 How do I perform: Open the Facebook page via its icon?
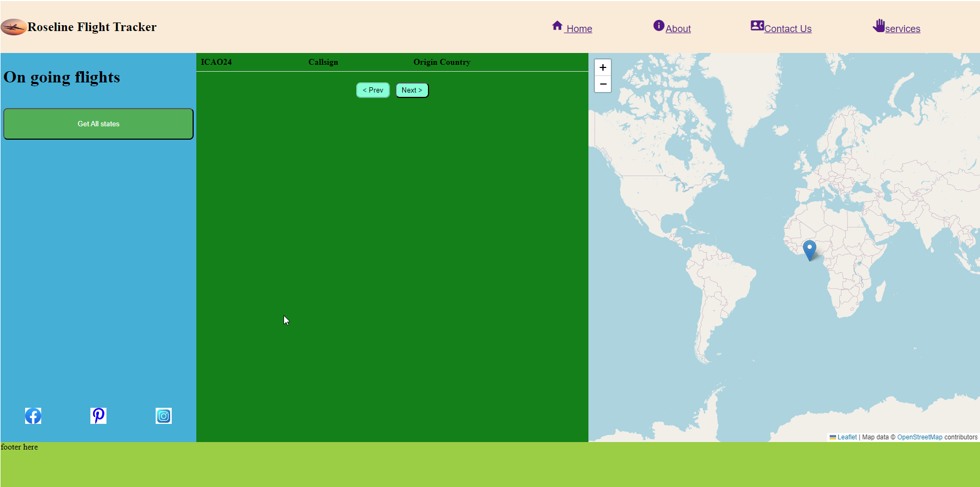33,416
